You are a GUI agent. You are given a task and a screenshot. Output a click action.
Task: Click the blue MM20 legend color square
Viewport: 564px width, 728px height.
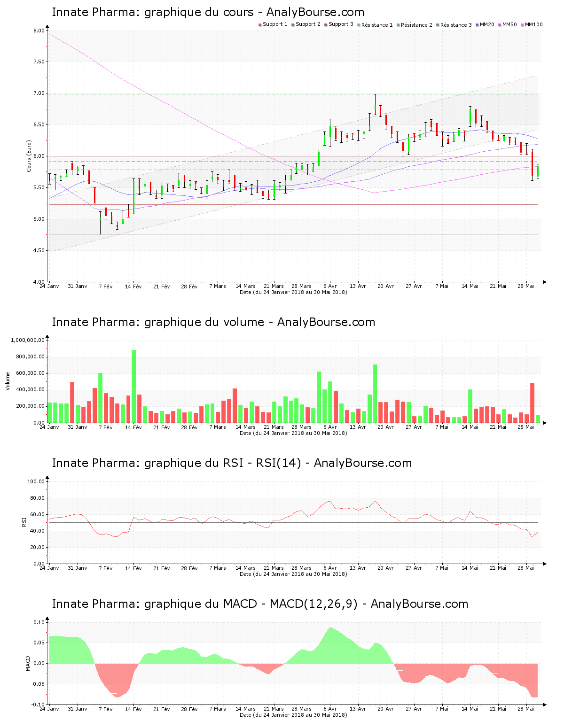pyautogui.click(x=477, y=25)
